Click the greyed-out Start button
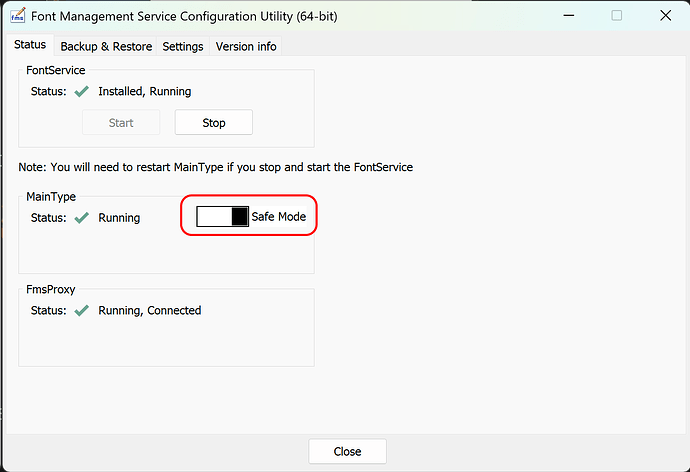 [x=121, y=122]
